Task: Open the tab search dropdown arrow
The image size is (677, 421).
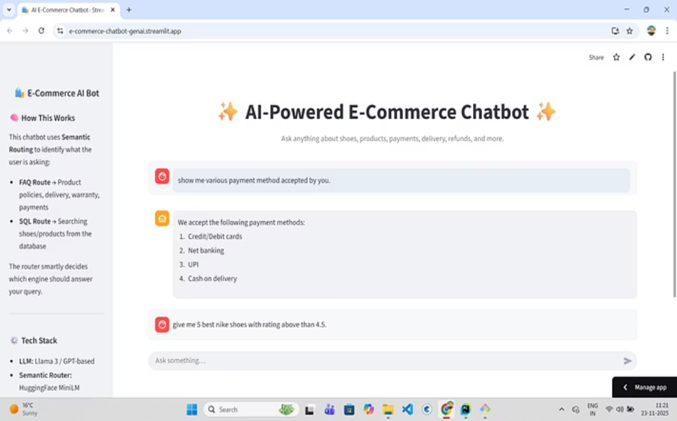Action: (9, 10)
